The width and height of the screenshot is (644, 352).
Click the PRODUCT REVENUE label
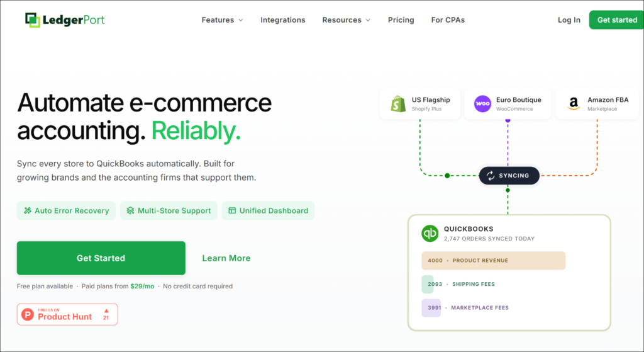[x=480, y=261]
